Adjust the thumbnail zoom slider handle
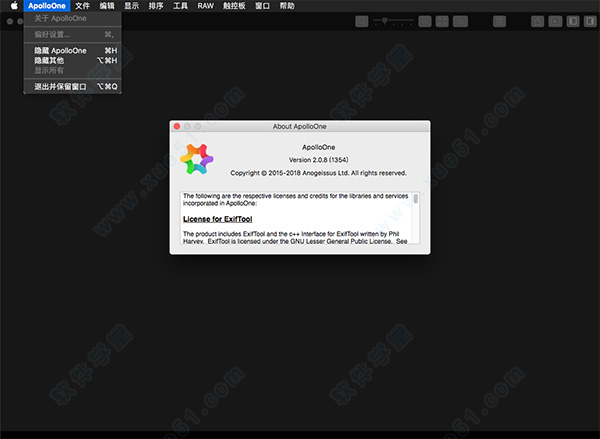This screenshot has width=600, height=439. [385, 21]
